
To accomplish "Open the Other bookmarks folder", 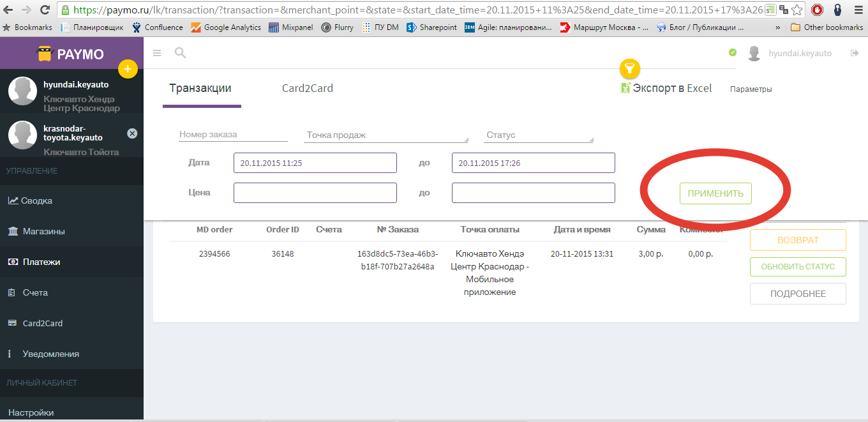I will [827, 27].
